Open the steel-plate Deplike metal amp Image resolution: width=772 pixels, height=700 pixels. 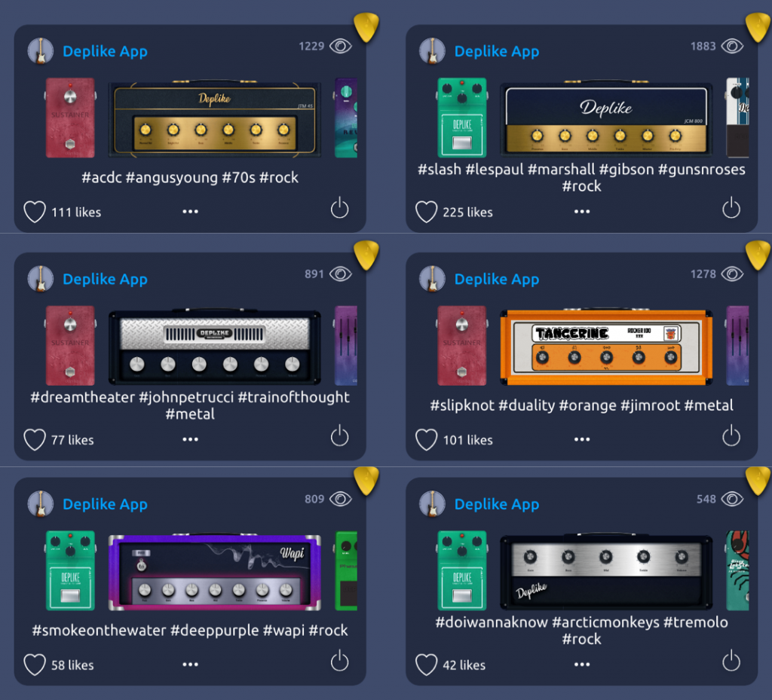click(x=215, y=347)
